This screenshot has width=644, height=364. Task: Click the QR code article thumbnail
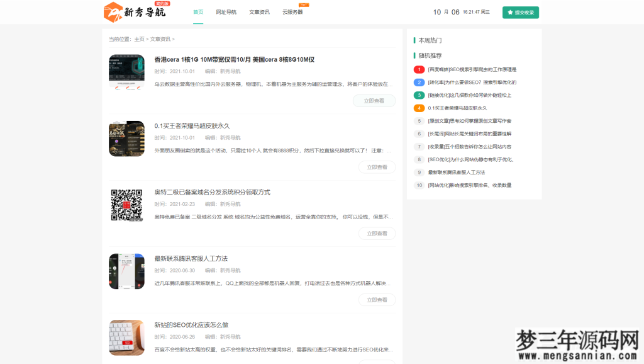[126, 205]
